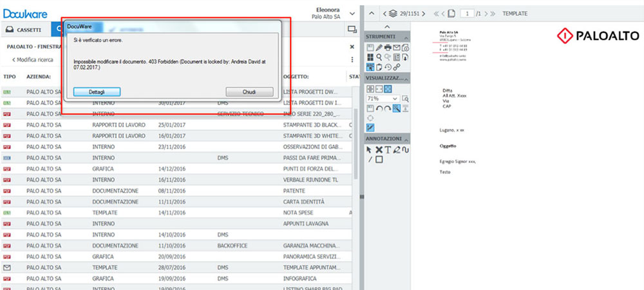Go to previous document in result list
The width and height of the screenshot is (644, 290).
click(x=385, y=14)
